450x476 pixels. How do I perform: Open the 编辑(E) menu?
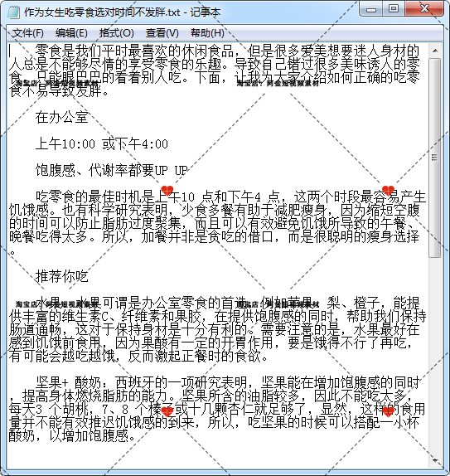click(x=71, y=33)
